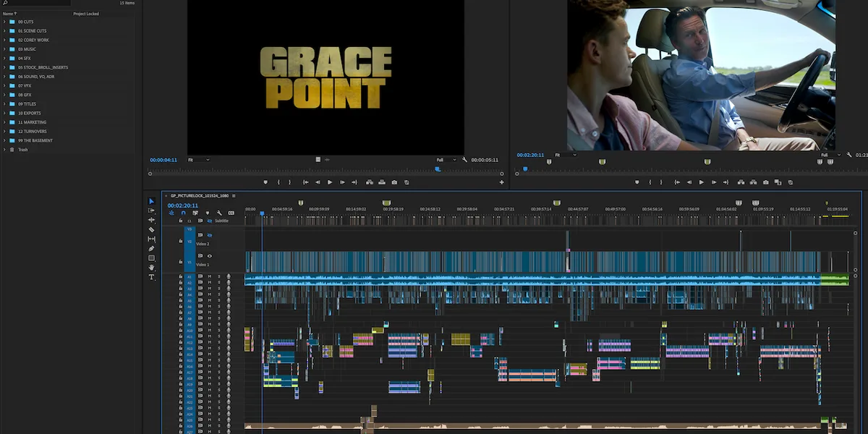Click the timeline marker near 00:19:58:19

point(386,203)
